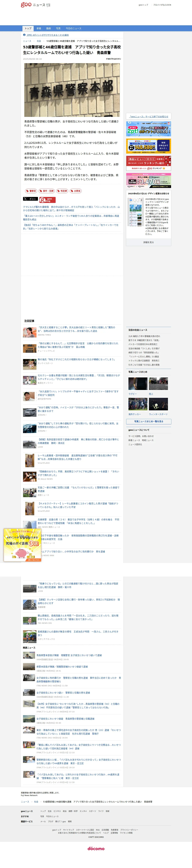Open 沈没の海自艇「うくしま」引き揚げ item
The width and height of the screenshot is (192, 868).
(144, 348)
